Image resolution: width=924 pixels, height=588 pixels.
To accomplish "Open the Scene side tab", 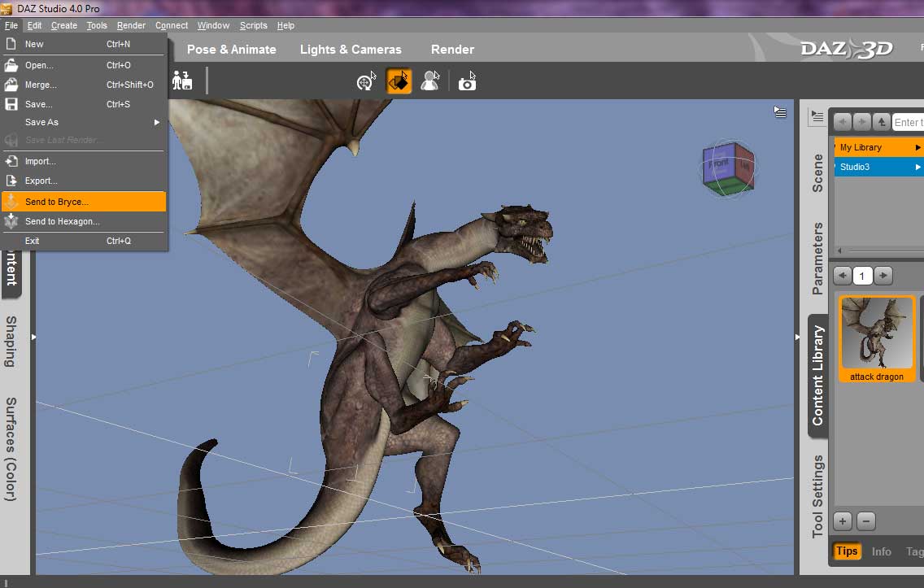I will coord(817,172).
